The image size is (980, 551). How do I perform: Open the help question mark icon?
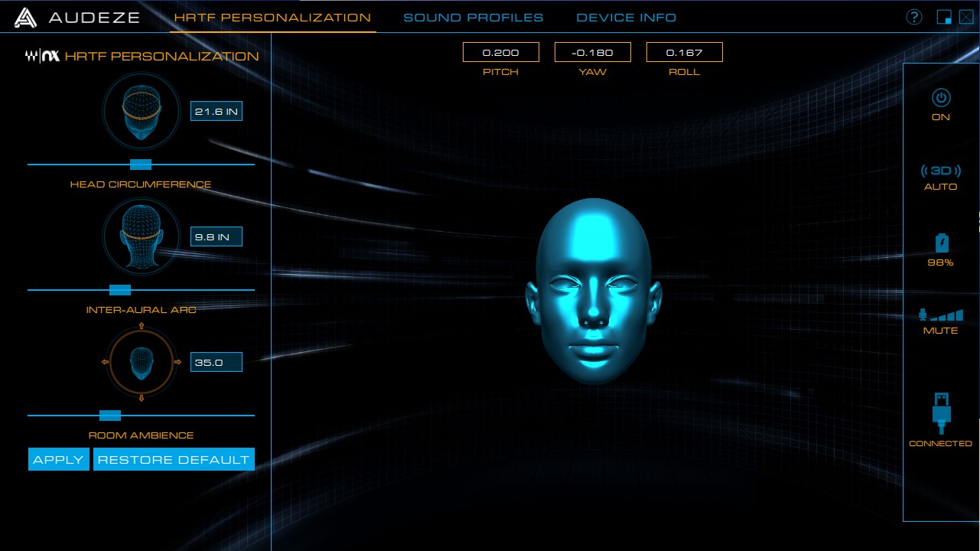pyautogui.click(x=913, y=17)
